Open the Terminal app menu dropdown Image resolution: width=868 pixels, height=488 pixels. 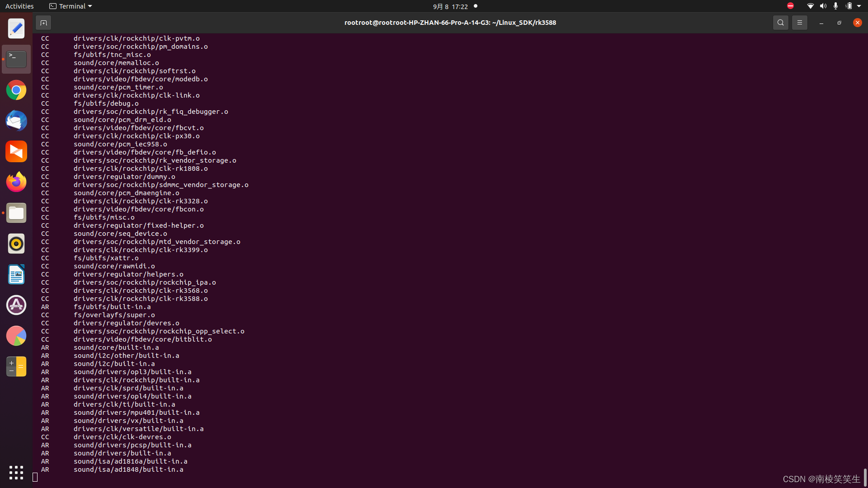coord(71,6)
